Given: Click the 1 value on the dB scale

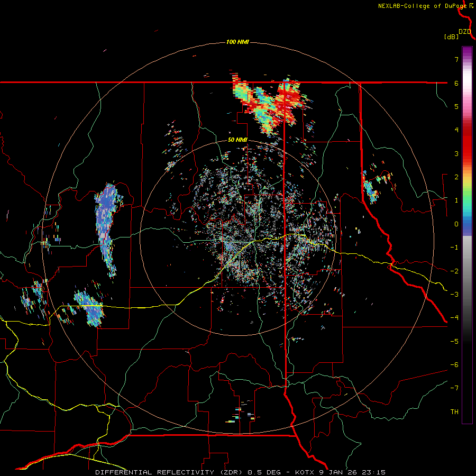Looking at the screenshot, I should [456, 200].
